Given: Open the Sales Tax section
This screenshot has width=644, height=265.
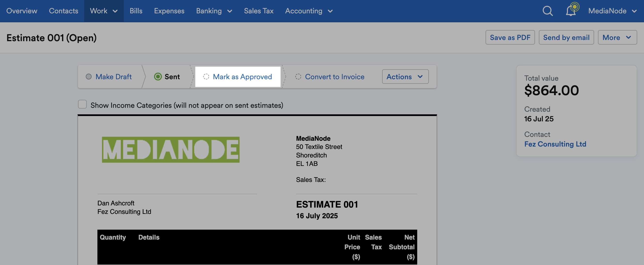Looking at the screenshot, I should coord(259,11).
